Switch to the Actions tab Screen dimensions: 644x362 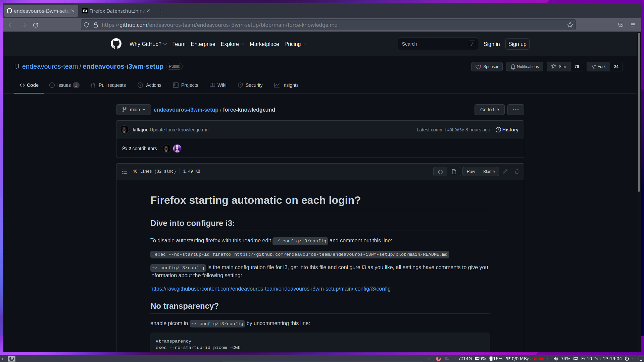(150, 85)
